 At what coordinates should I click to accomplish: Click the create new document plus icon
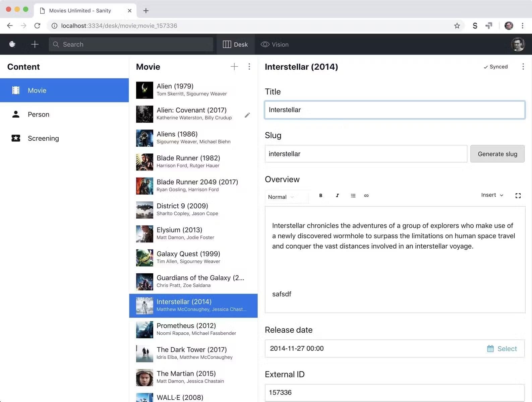point(35,44)
